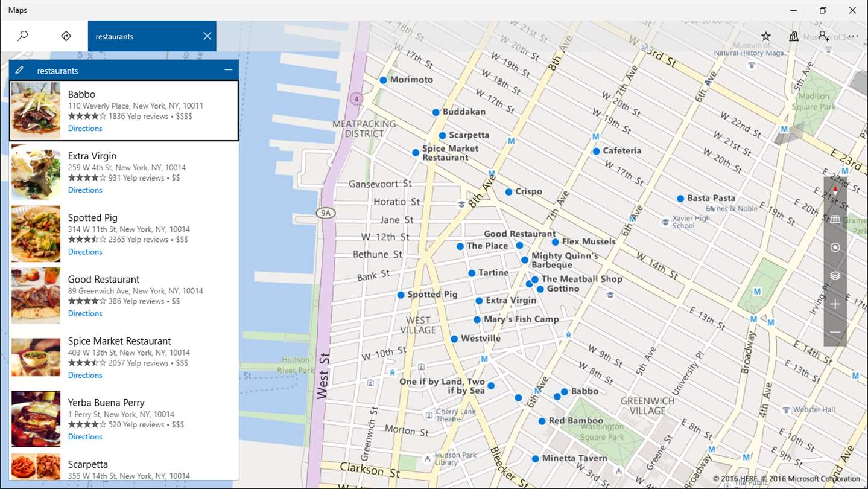The height and width of the screenshot is (489, 868).
Task: Click the pencil edit icon in restaurants panel
Action: click(20, 71)
